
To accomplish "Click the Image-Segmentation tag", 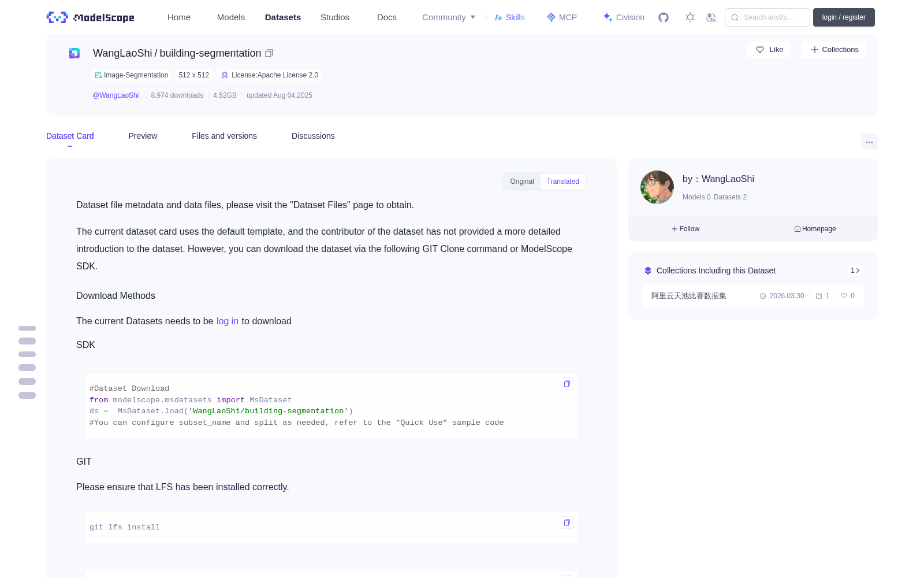I will tap(132, 75).
